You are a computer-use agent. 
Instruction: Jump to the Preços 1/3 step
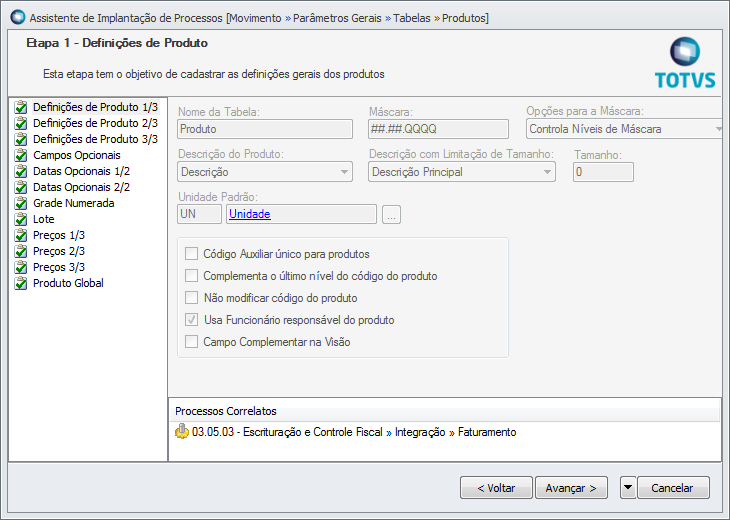point(59,235)
